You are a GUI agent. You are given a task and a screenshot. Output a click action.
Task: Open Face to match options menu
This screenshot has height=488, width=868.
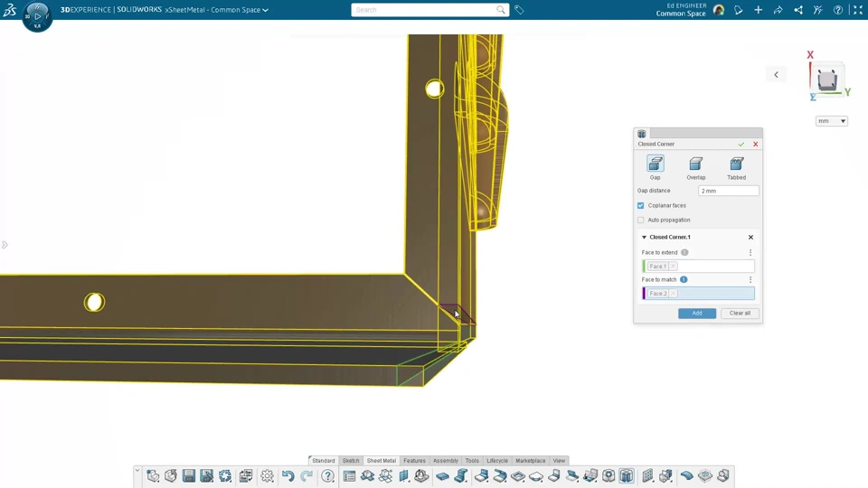tap(750, 279)
